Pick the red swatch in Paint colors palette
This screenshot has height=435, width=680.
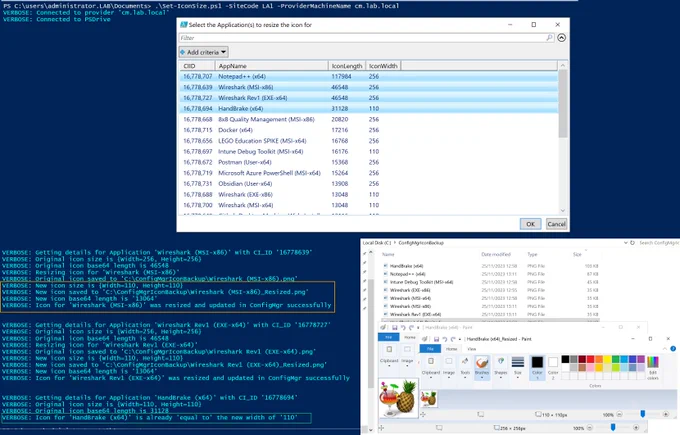point(591,359)
